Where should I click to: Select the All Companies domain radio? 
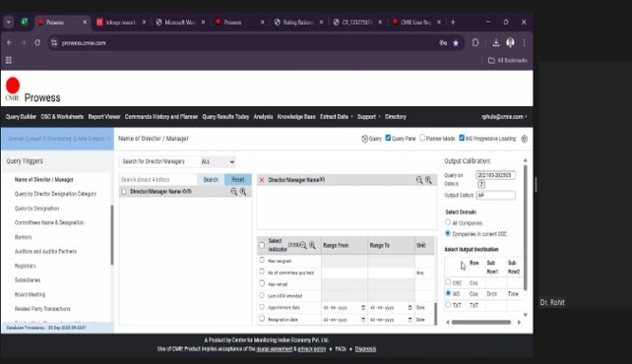click(x=448, y=222)
